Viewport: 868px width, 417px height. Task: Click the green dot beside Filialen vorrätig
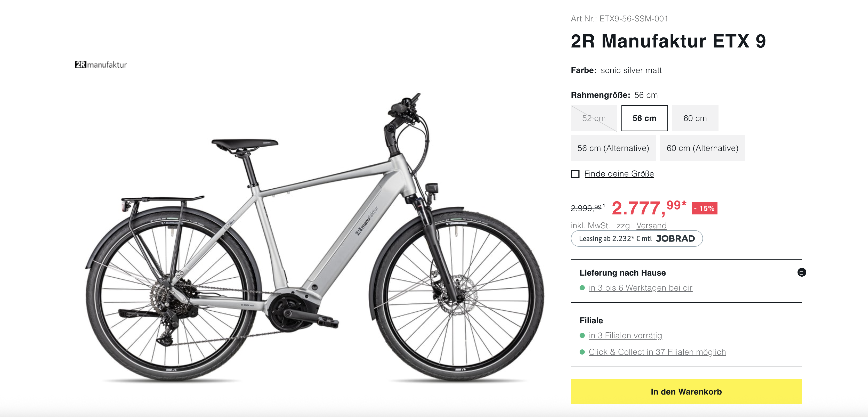tap(582, 335)
